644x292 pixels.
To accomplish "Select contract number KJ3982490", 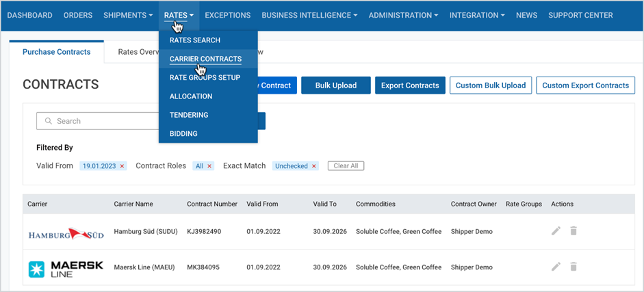I will click(204, 231).
